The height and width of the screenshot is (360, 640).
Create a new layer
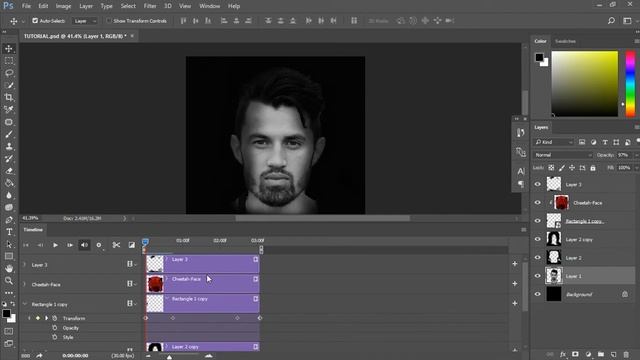(x=613, y=354)
